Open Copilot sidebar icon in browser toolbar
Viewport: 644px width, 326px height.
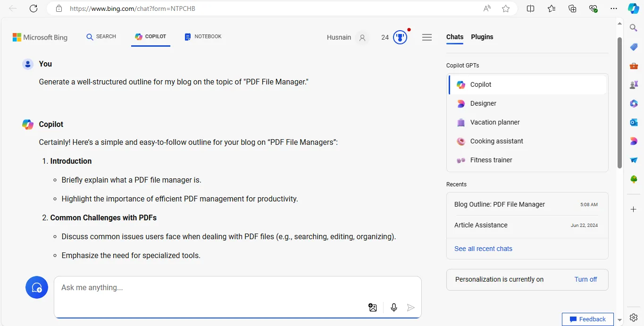pyautogui.click(x=633, y=8)
